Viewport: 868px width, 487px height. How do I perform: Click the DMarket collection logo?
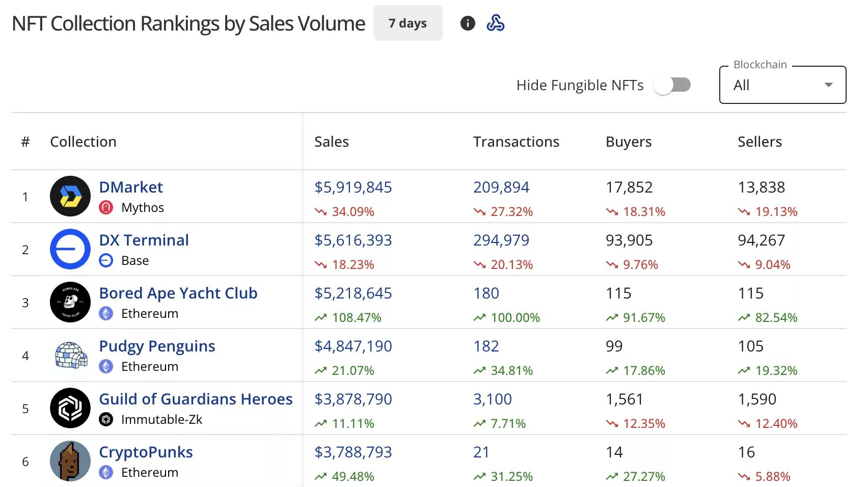coord(70,197)
